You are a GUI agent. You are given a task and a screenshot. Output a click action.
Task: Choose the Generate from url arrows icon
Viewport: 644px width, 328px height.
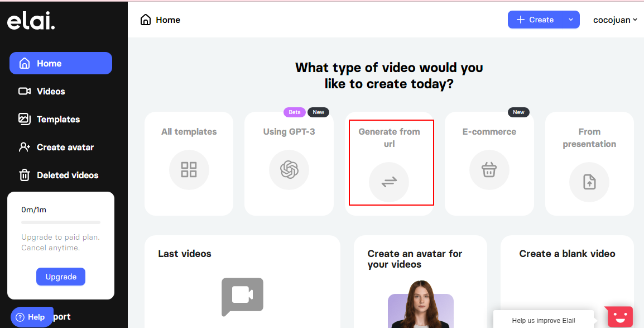(389, 182)
